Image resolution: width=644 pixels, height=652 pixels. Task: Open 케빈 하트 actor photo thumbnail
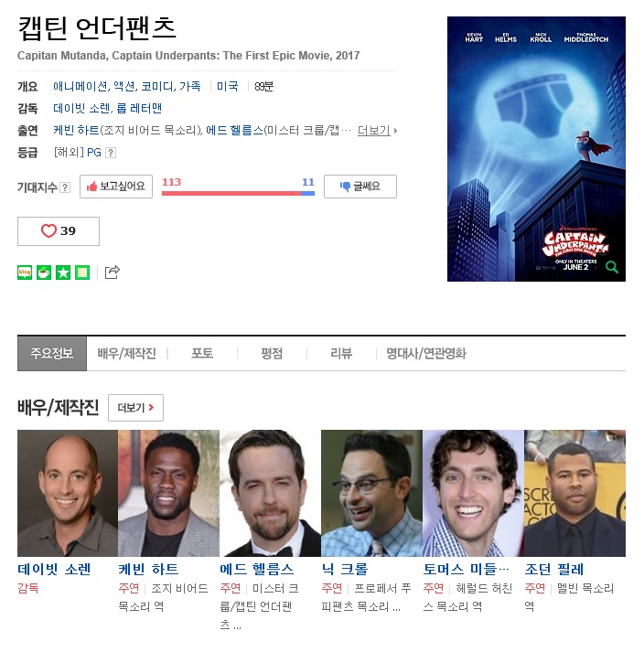point(168,493)
